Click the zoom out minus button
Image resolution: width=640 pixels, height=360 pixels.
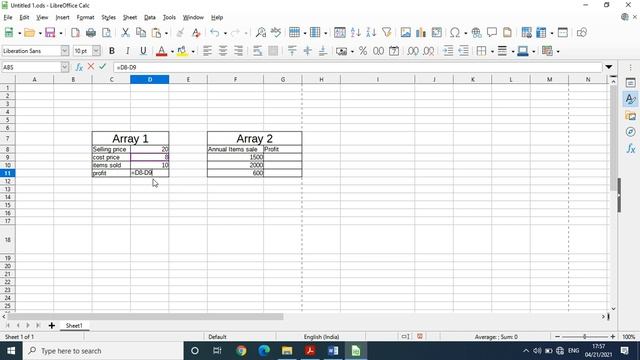tap(557, 337)
